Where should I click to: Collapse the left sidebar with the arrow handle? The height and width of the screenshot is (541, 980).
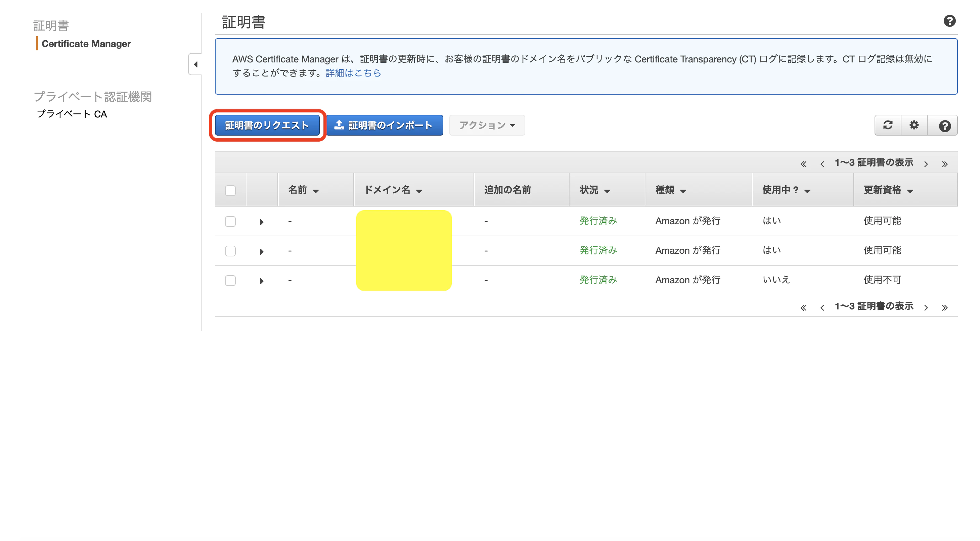(195, 64)
